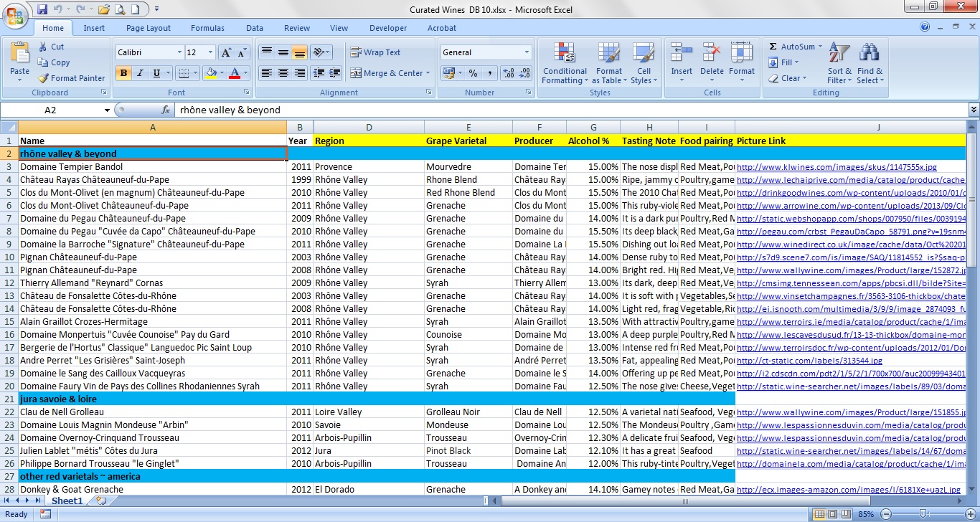Switch to the Page Layout tab

pos(149,28)
